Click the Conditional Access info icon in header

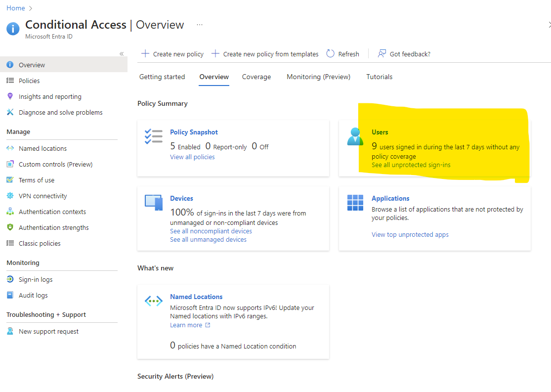coord(13,29)
